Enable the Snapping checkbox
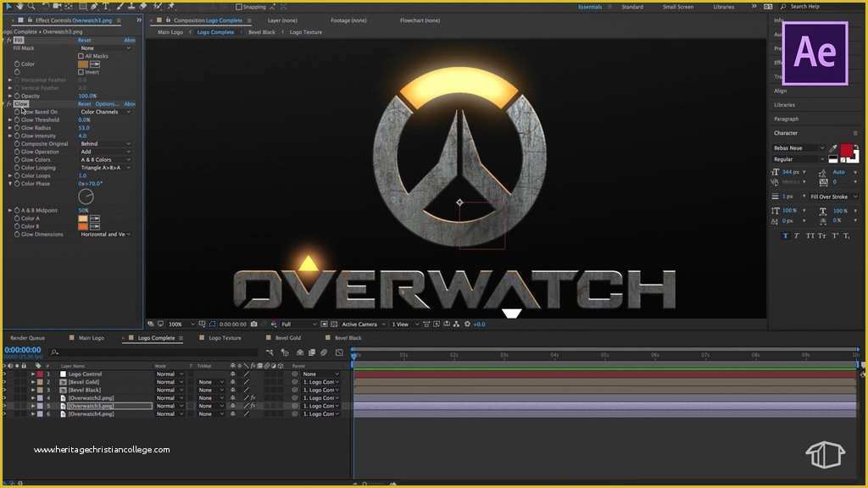Screen dimensions: 868x488 238,7
